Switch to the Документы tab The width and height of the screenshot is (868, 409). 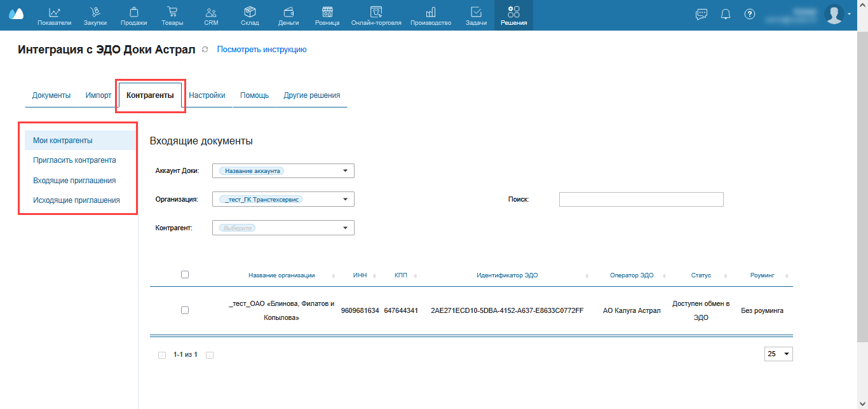[x=51, y=95]
